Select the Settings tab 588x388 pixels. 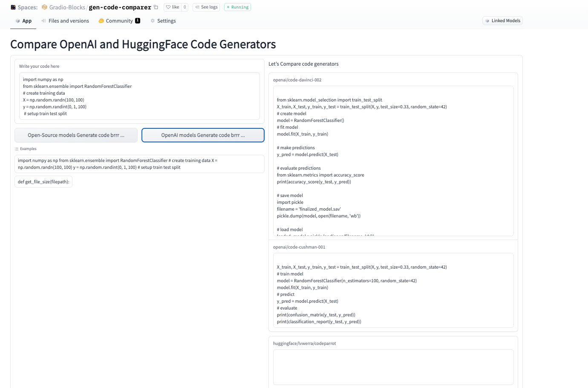[x=166, y=20]
